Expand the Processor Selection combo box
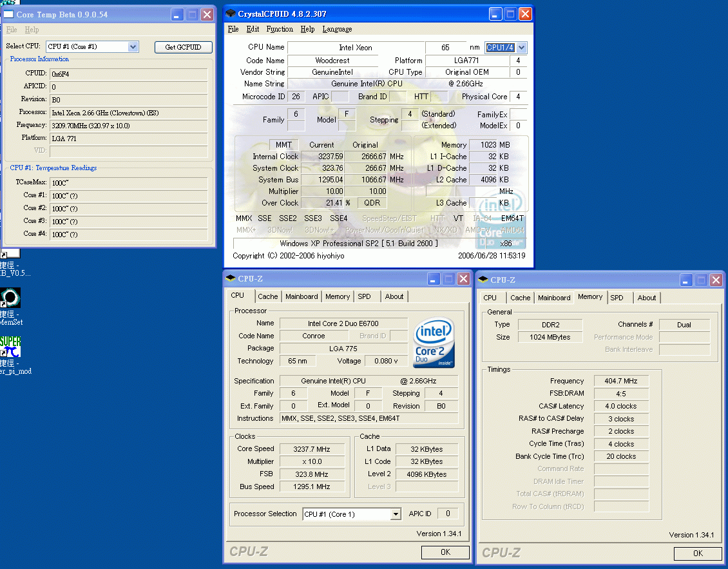The width and height of the screenshot is (728, 569). [396, 514]
